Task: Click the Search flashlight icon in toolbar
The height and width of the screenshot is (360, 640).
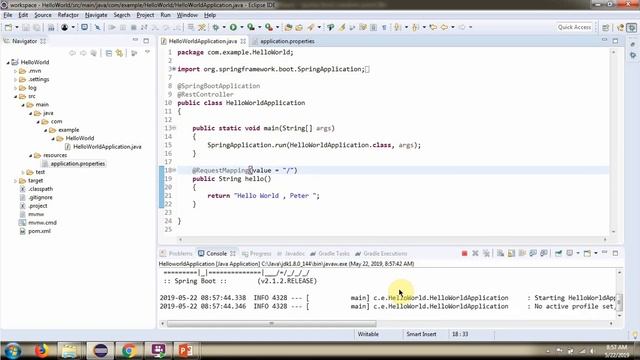Action: click(x=311, y=27)
